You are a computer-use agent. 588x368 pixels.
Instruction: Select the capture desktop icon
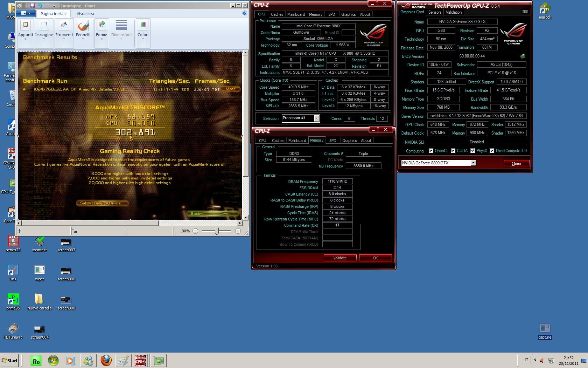tap(545, 332)
